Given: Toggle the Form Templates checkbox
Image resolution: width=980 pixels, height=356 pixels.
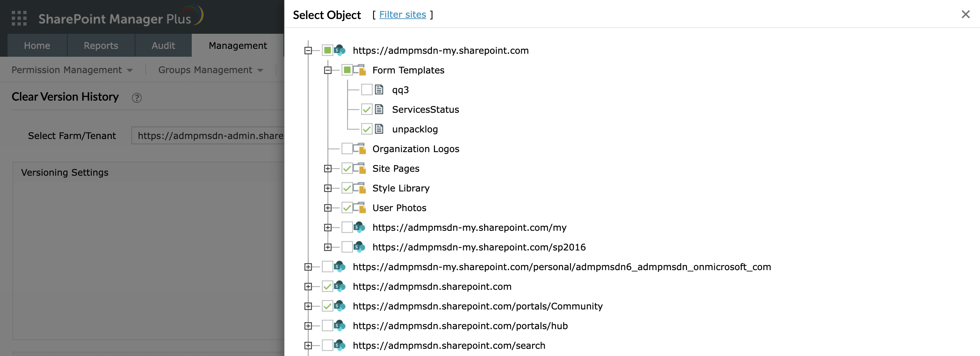Looking at the screenshot, I should [x=347, y=70].
